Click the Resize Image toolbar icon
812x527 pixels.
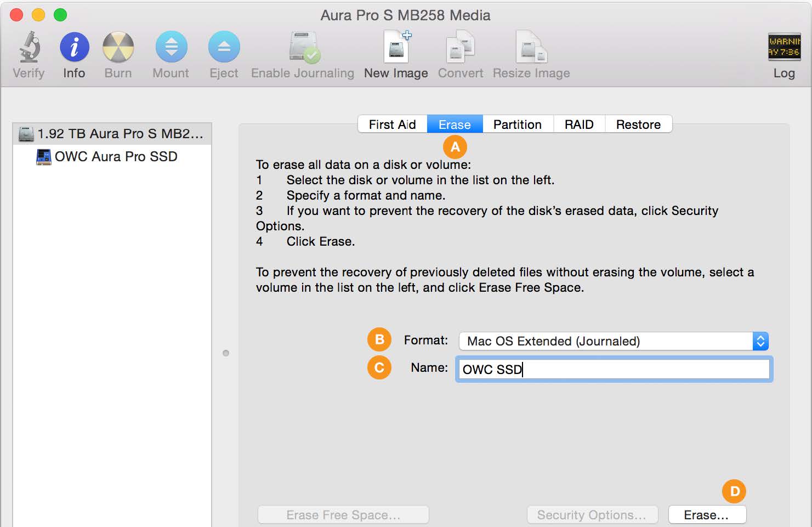530,52
